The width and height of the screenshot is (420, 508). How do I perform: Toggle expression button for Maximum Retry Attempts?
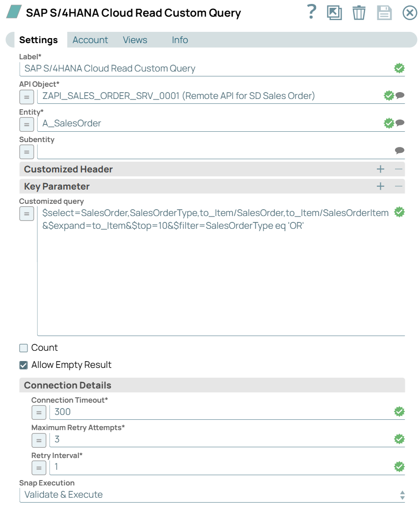click(x=39, y=440)
